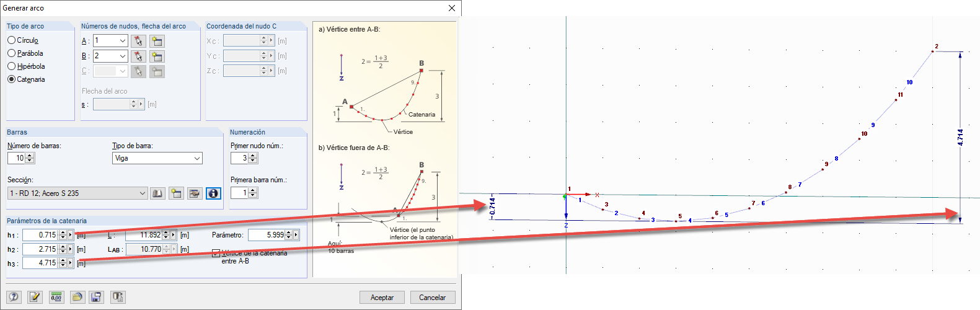980x310 pixels.
Task: Open the L value arrow menu
Action: pyautogui.click(x=173, y=235)
